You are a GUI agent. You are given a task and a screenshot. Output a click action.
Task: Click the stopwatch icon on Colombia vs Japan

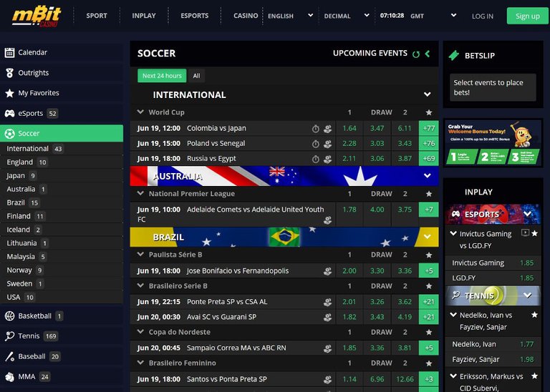[316, 129]
